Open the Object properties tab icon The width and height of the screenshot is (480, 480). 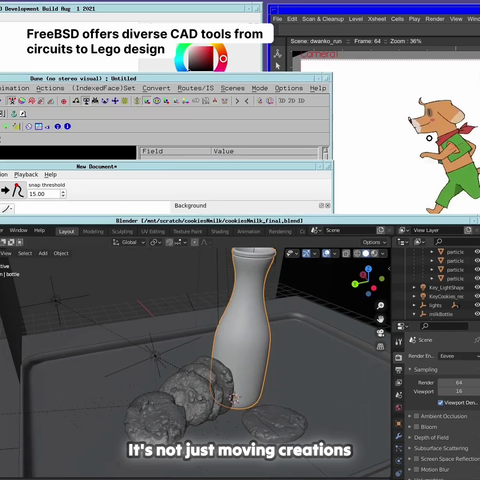[x=398, y=424]
